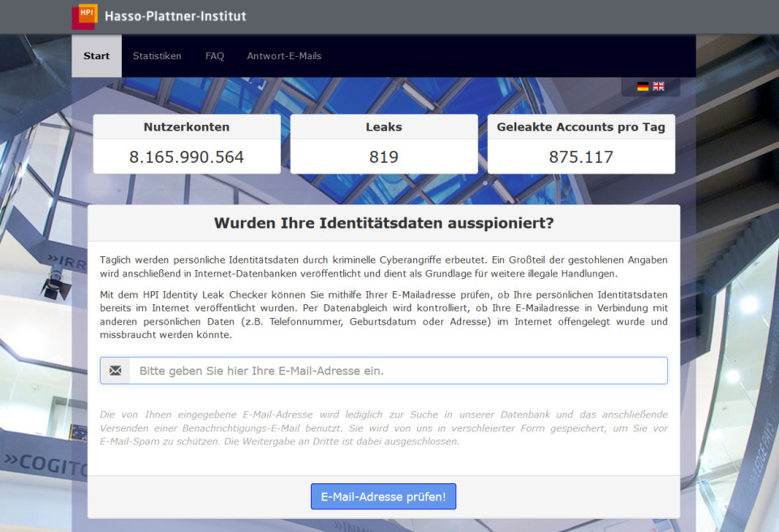Click the envelope icon beside email field

pyautogui.click(x=115, y=371)
